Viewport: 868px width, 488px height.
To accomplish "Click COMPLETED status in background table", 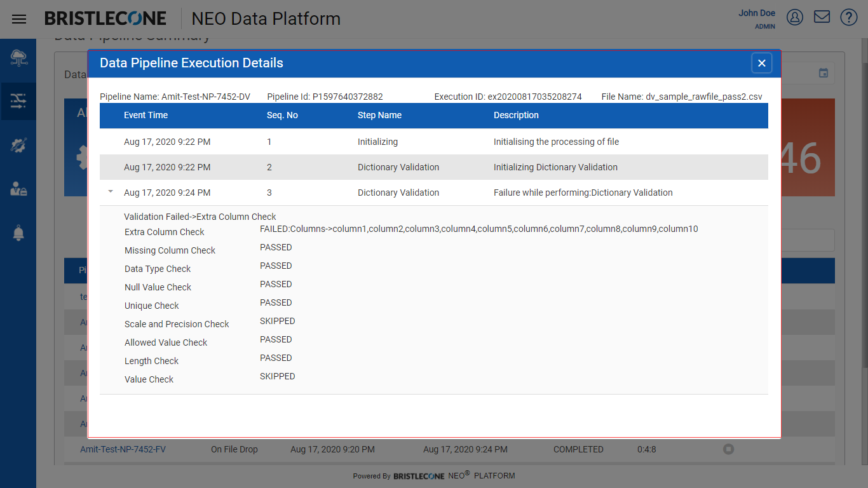I will point(578,449).
